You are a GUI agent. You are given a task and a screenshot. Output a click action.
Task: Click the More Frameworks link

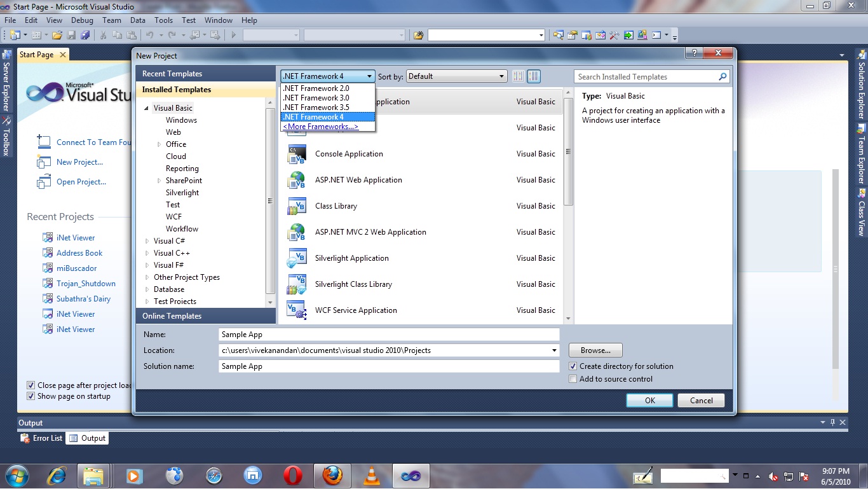click(x=321, y=127)
